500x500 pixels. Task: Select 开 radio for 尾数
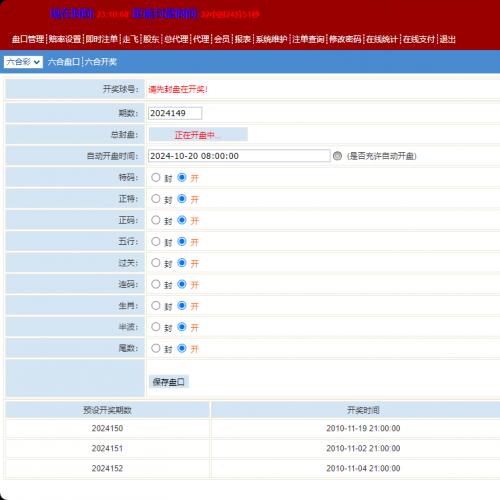[182, 348]
